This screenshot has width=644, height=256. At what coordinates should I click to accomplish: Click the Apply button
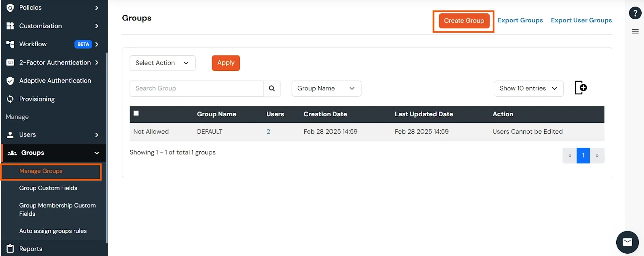(226, 63)
